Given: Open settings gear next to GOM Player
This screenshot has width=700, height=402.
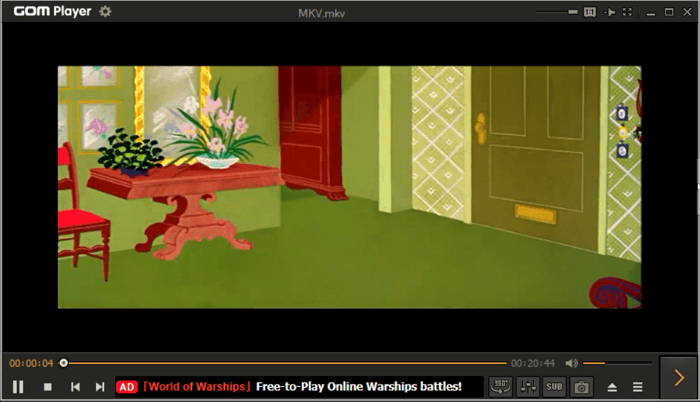Looking at the screenshot, I should click(106, 12).
